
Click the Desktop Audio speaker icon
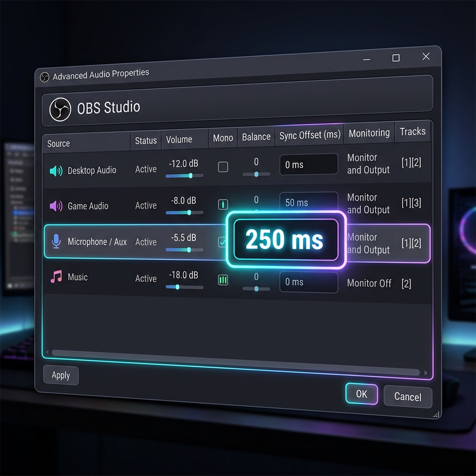pyautogui.click(x=56, y=171)
